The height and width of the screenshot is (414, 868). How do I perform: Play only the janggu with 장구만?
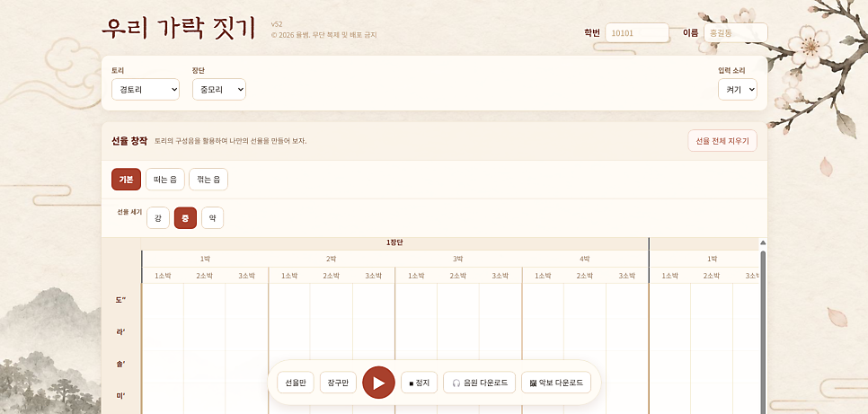pos(338,383)
